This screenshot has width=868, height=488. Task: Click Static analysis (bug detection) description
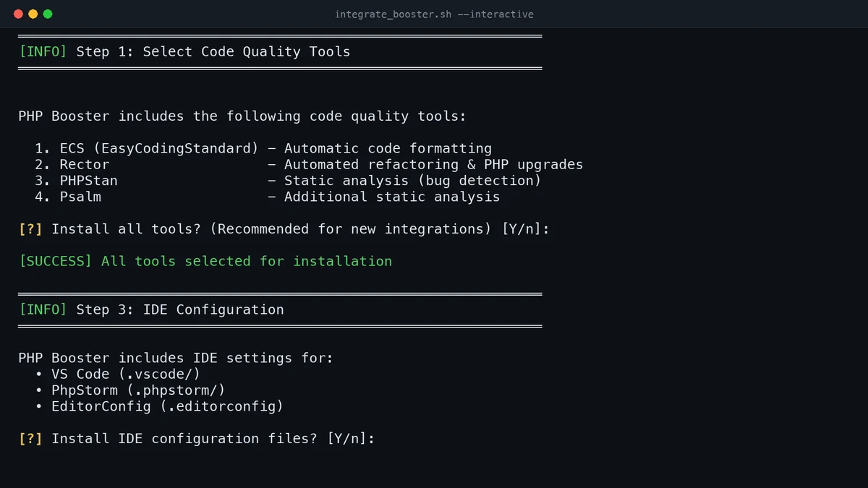point(412,181)
